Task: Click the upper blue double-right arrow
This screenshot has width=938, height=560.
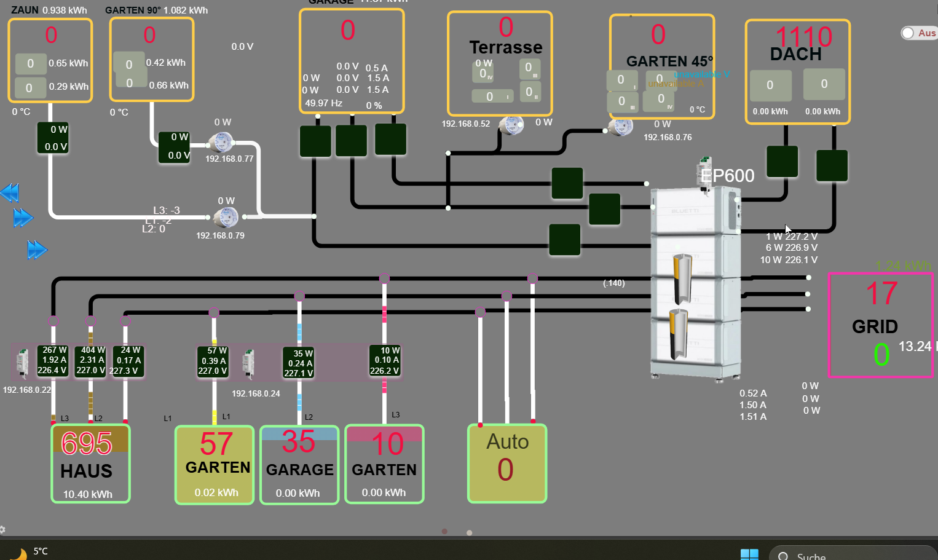Action: (x=23, y=218)
